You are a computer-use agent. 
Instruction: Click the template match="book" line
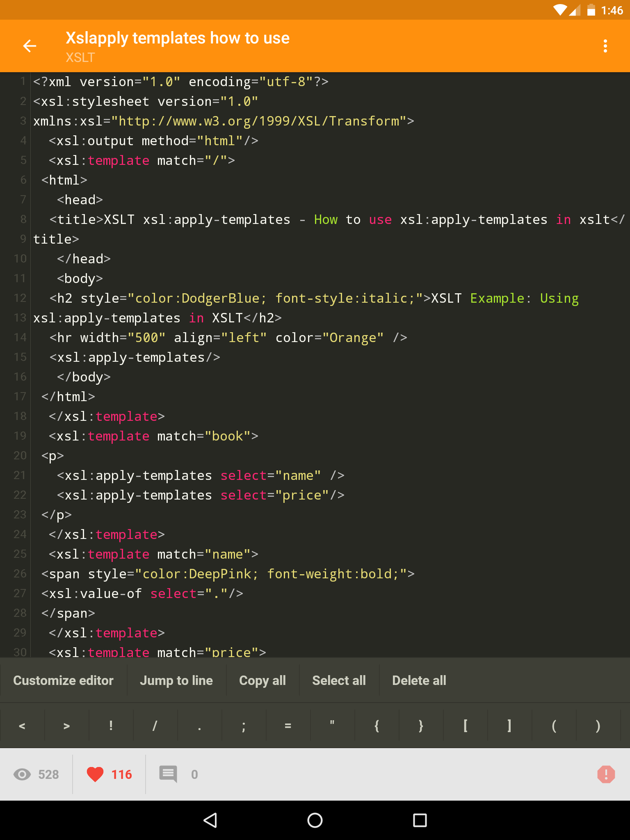153,436
